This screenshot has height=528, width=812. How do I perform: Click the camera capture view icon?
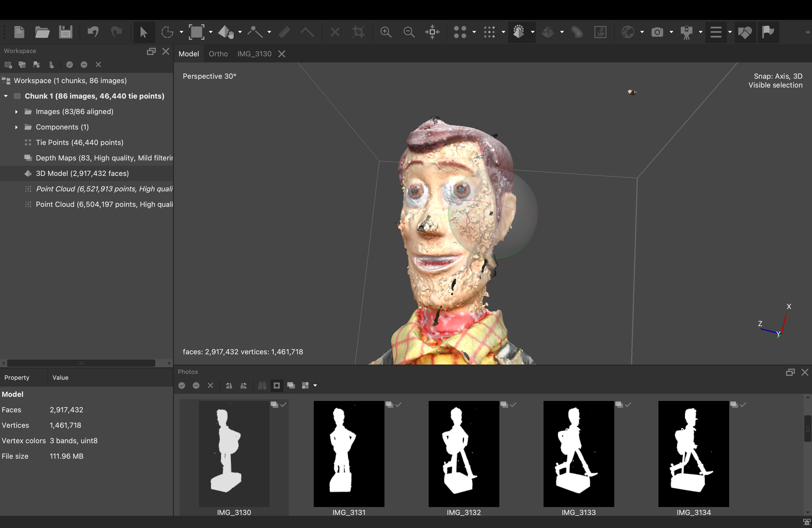657,32
